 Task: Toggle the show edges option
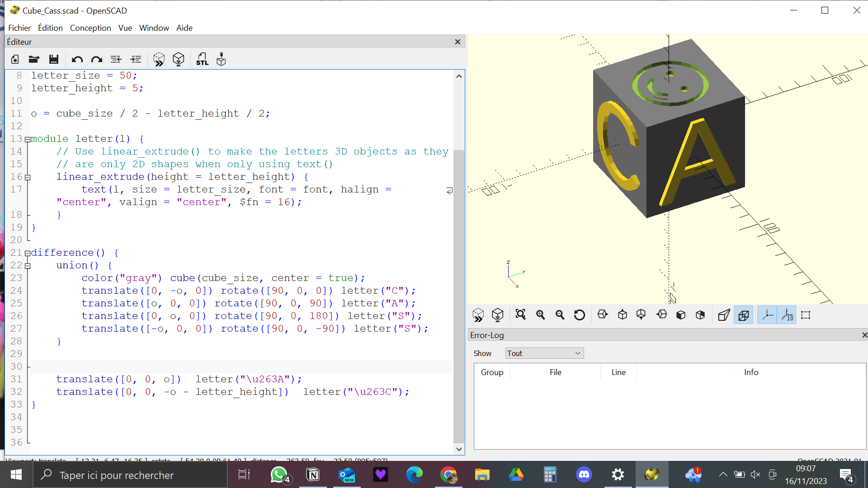tap(806, 315)
